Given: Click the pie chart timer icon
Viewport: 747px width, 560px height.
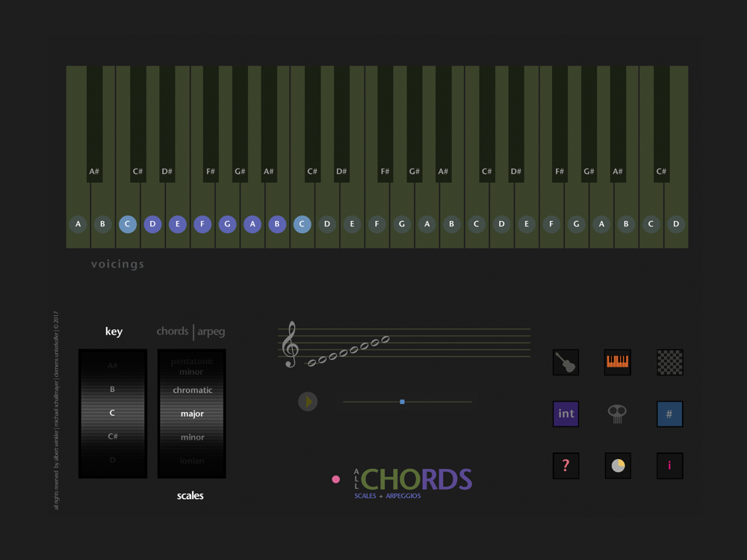Looking at the screenshot, I should (x=618, y=466).
